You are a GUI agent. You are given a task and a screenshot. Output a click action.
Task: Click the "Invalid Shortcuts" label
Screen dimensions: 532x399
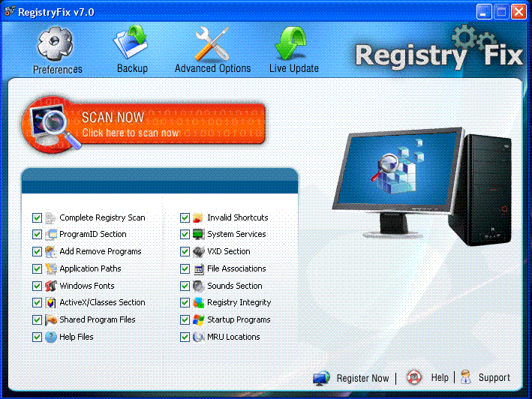coord(238,217)
